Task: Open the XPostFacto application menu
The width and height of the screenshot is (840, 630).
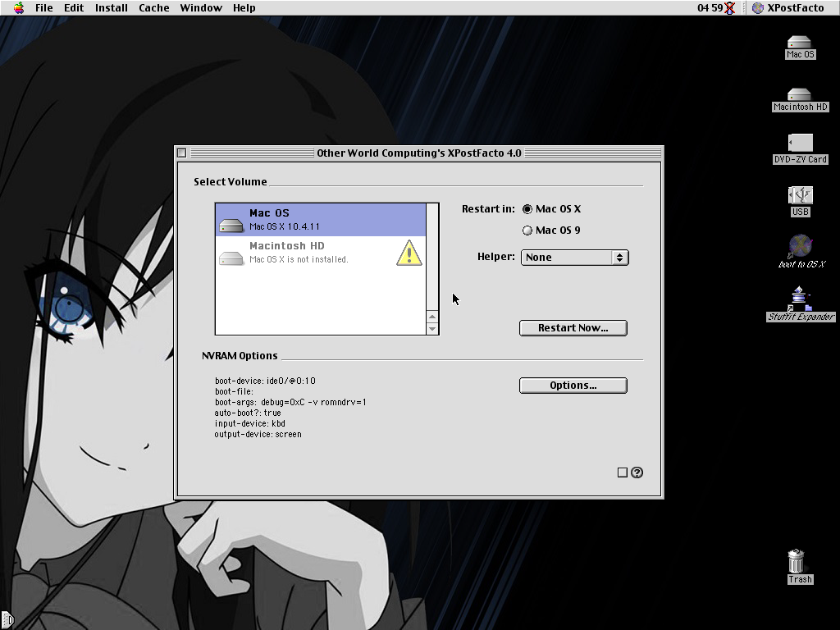Action: 788,7
